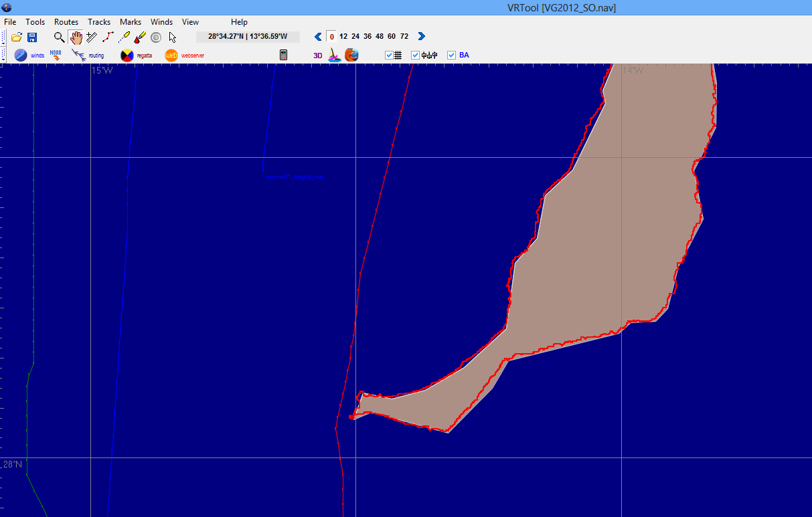Expand the upper toolbar grip handle
Screen dimensions: 812x517
click(3, 37)
